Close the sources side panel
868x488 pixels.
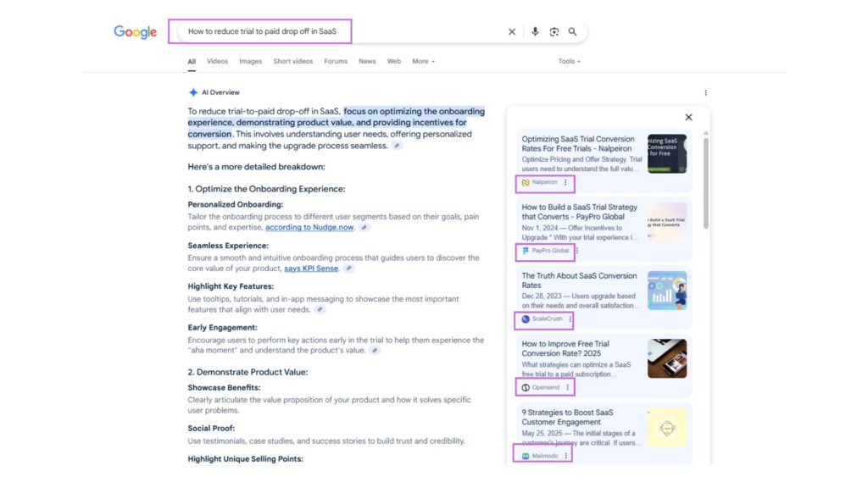pyautogui.click(x=688, y=117)
